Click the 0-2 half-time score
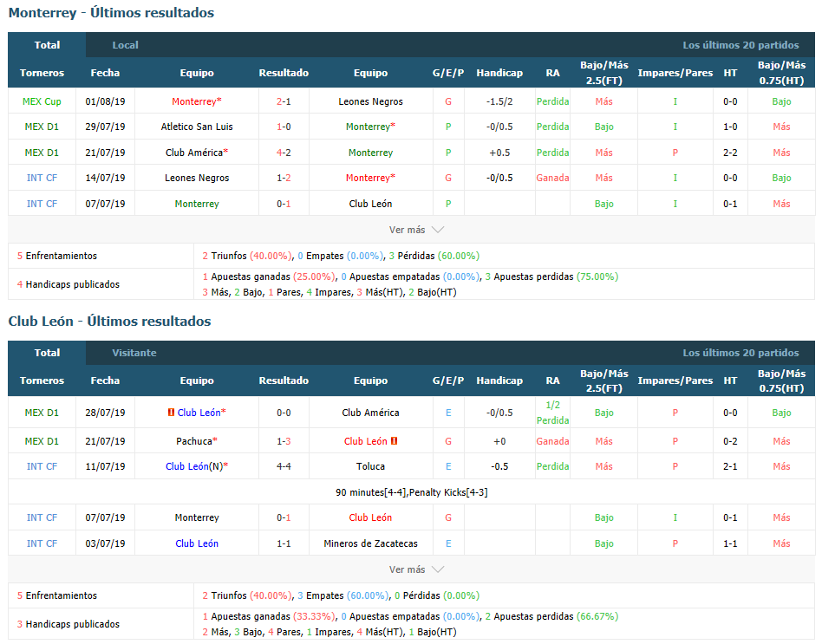Image resolution: width=822 pixels, height=644 pixels. (730, 441)
